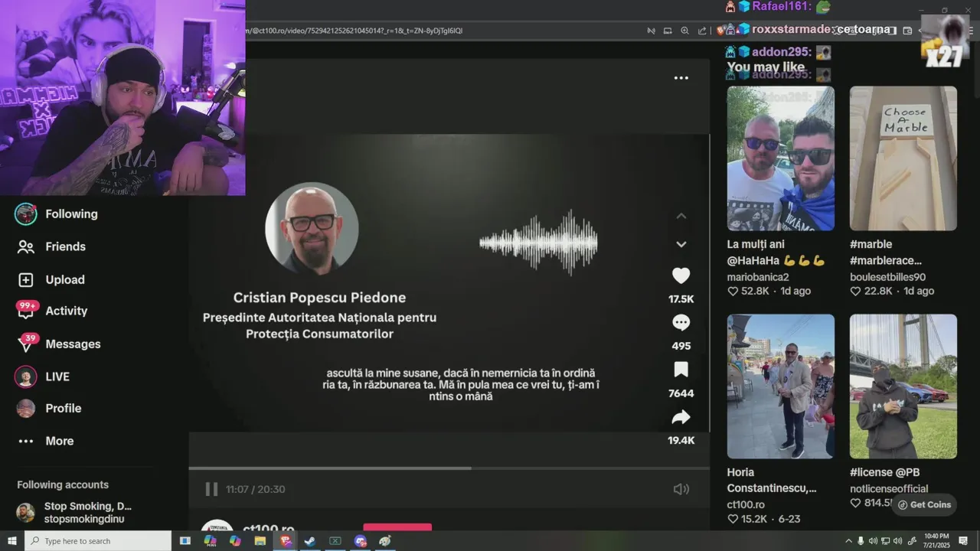Switch to the active browser in taskbar

click(286, 541)
